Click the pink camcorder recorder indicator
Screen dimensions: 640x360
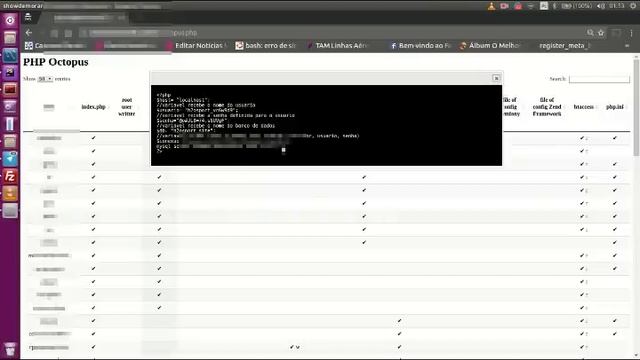tap(504, 6)
